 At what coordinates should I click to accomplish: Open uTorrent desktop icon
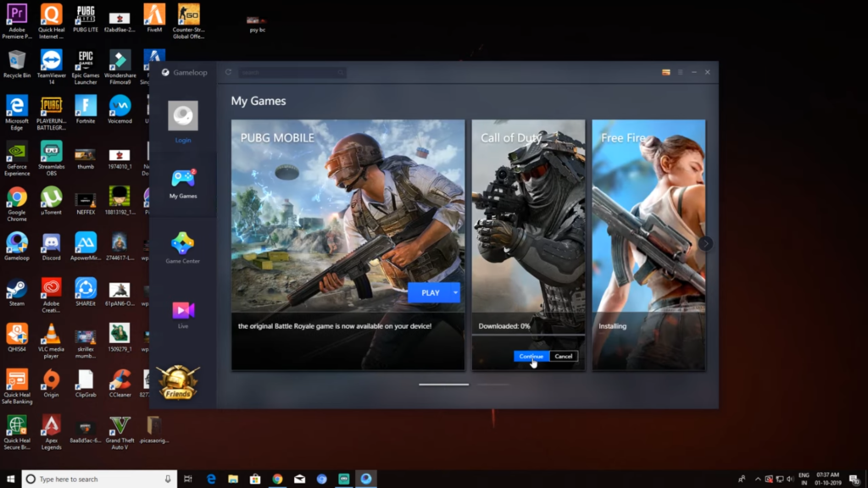[x=51, y=201]
